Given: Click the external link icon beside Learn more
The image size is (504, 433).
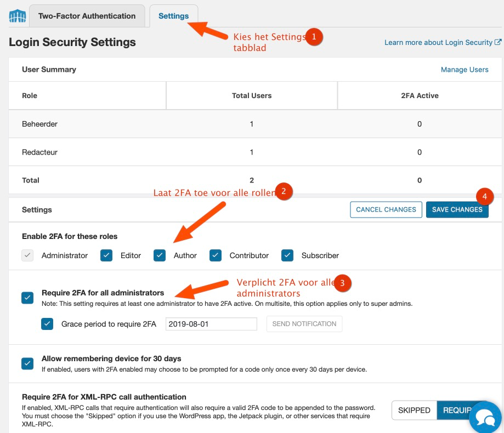Looking at the screenshot, I should pos(498,42).
